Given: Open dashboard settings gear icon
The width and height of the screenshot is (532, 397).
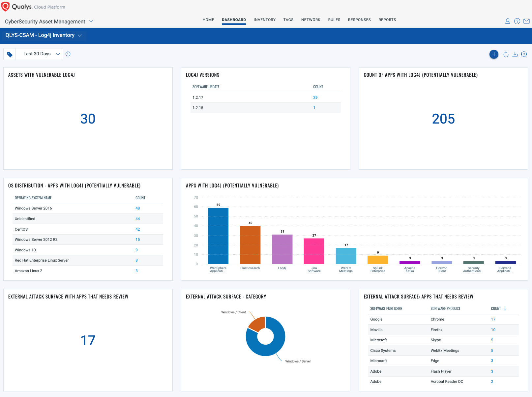Looking at the screenshot, I should click(x=524, y=54).
